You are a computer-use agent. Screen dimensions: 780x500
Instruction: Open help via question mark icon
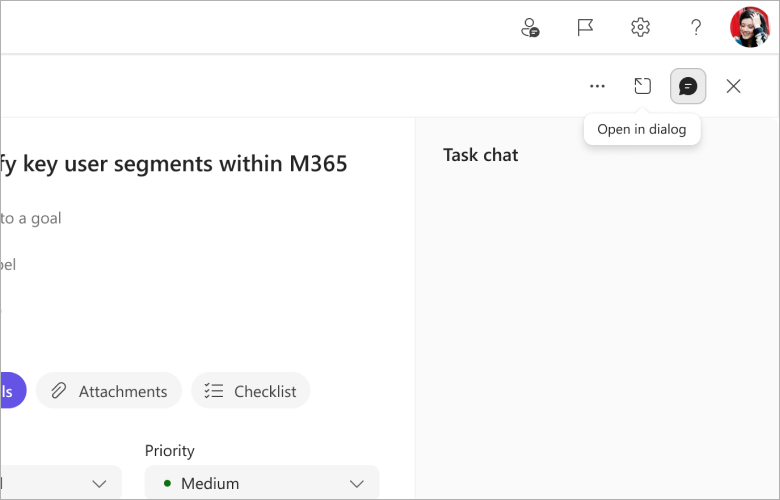click(x=696, y=27)
